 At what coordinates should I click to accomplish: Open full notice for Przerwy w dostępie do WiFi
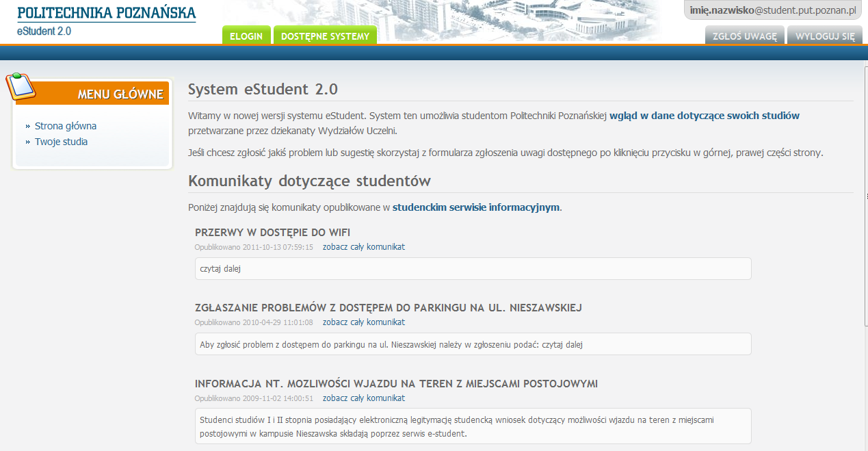[x=364, y=246]
